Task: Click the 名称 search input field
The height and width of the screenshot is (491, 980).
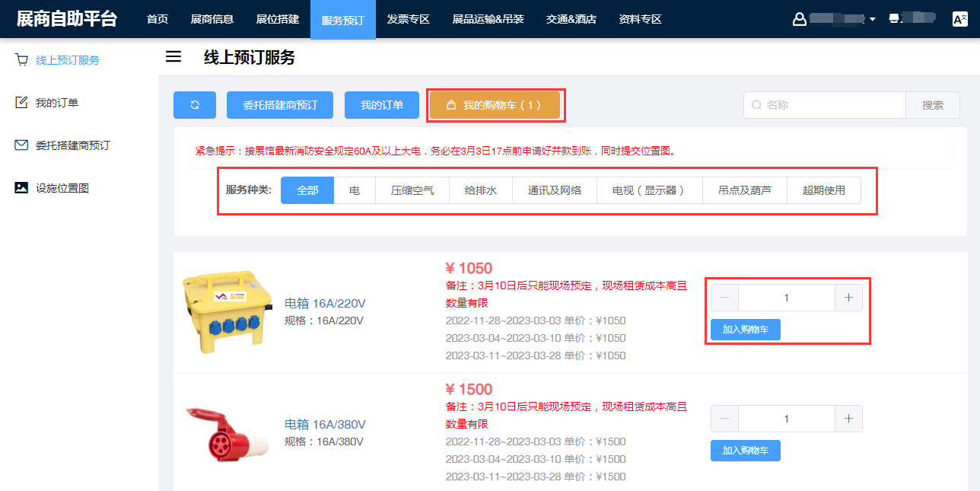Action: tap(831, 105)
